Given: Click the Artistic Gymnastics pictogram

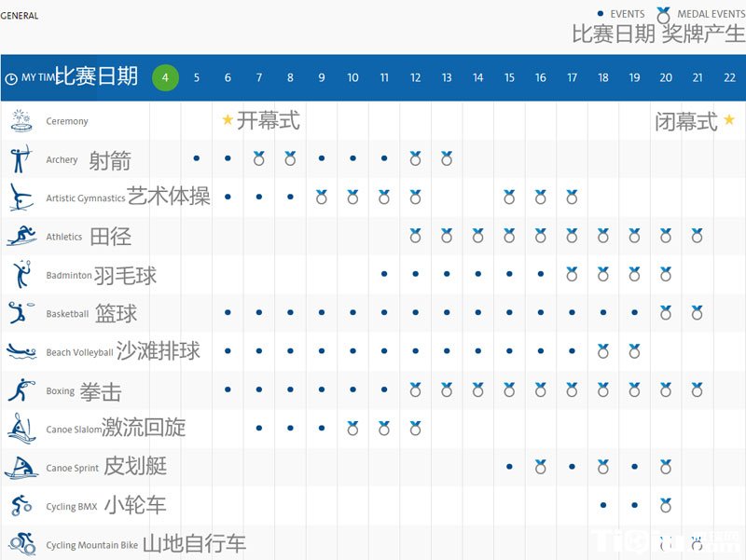Looking at the screenshot, I should tap(21, 198).
